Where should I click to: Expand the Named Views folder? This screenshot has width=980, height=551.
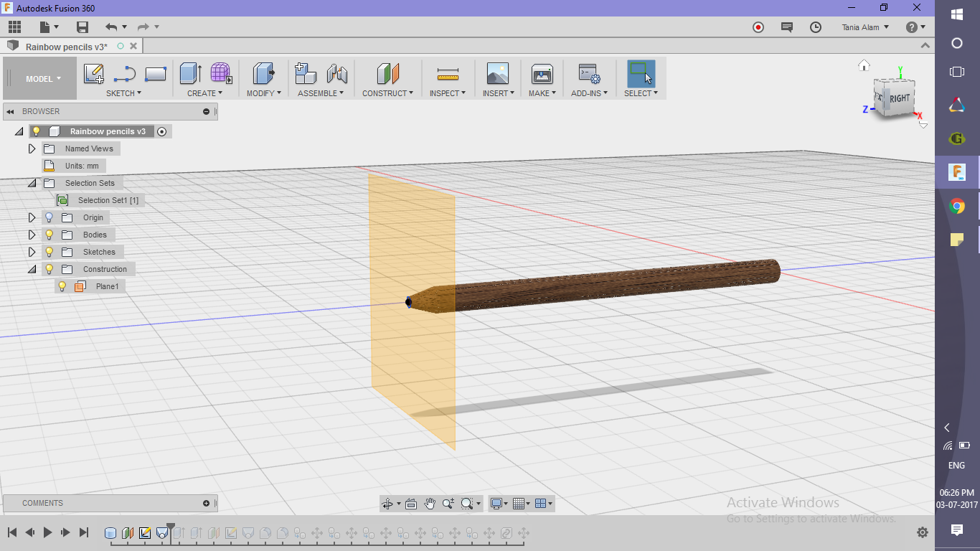pos(32,149)
